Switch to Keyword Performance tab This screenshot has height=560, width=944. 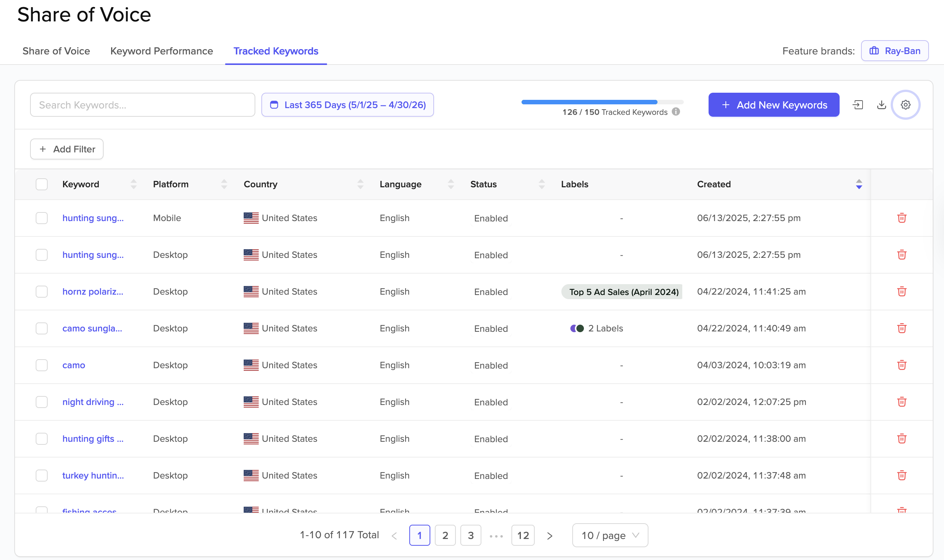(x=161, y=51)
